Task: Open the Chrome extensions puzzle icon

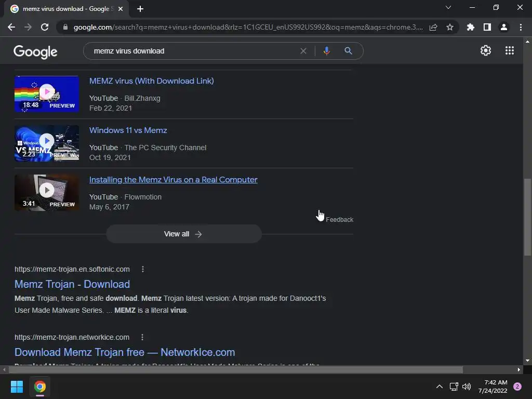Action: tap(470, 27)
